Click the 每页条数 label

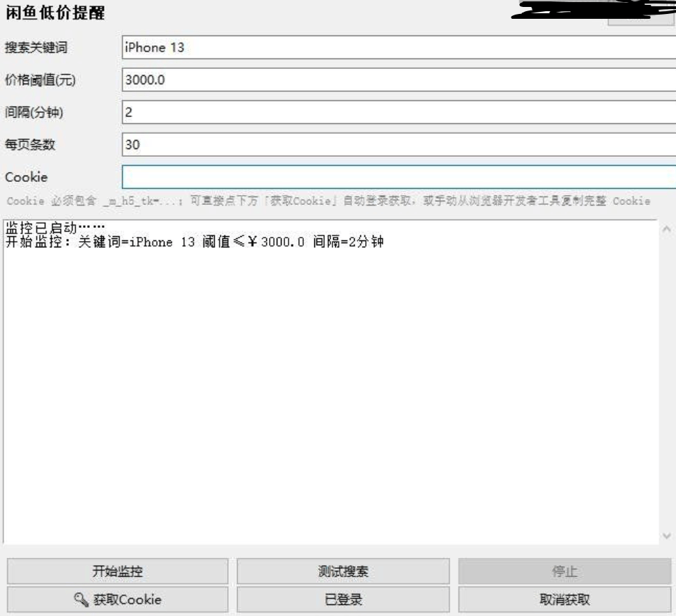point(30,144)
